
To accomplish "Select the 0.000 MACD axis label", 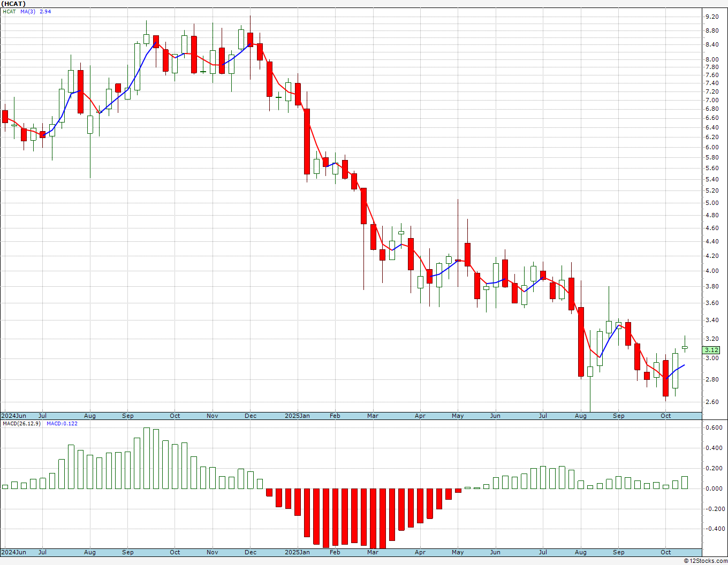I will coord(713,488).
